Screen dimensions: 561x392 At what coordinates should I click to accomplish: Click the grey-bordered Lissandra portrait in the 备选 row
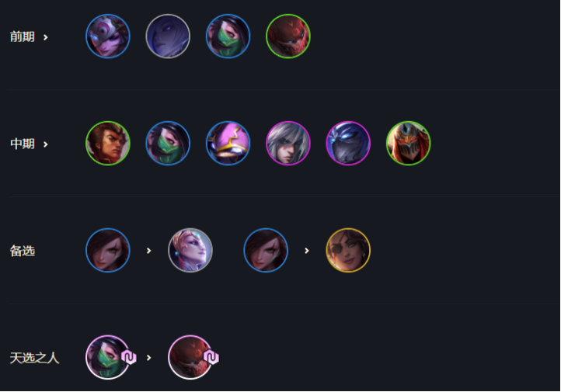point(190,250)
